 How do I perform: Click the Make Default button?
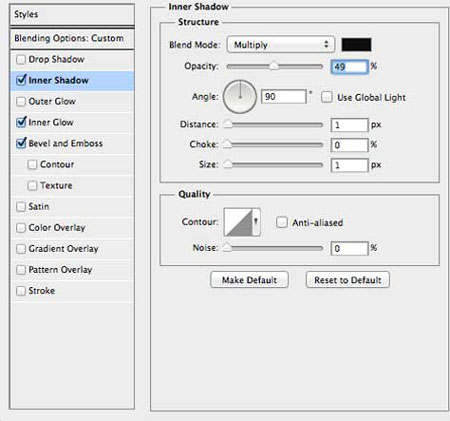pos(249,280)
